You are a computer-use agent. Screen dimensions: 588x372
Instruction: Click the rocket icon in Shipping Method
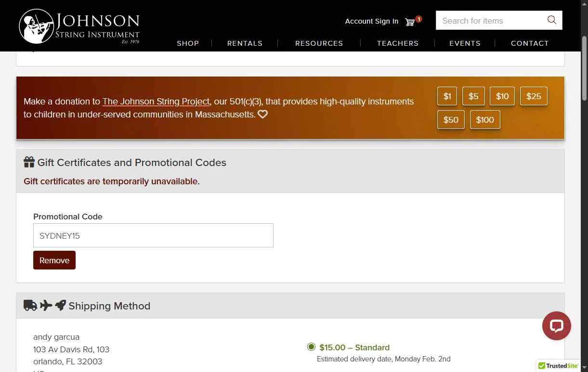[60, 305]
